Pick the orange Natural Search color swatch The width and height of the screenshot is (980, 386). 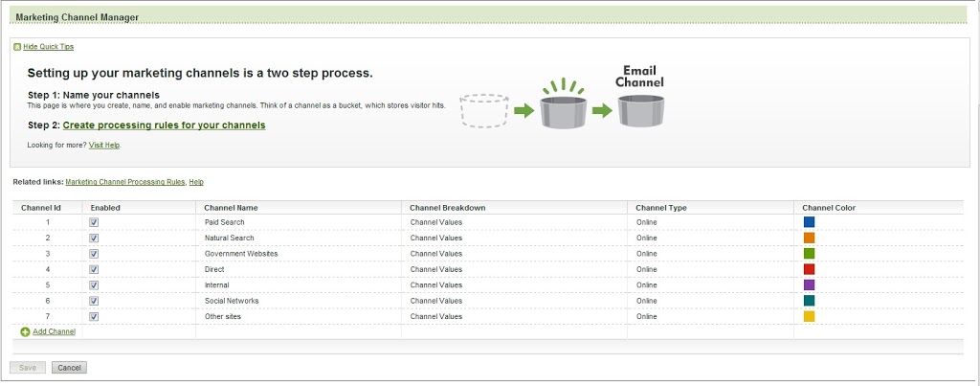(809, 238)
